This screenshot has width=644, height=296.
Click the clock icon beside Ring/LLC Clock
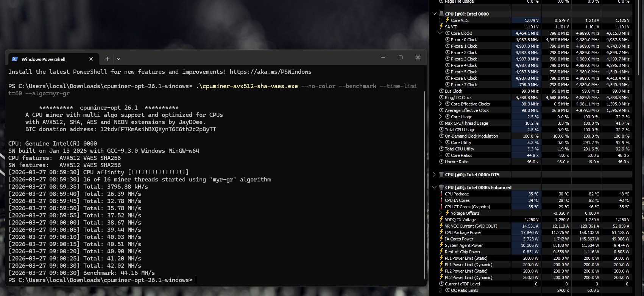pyautogui.click(x=441, y=98)
